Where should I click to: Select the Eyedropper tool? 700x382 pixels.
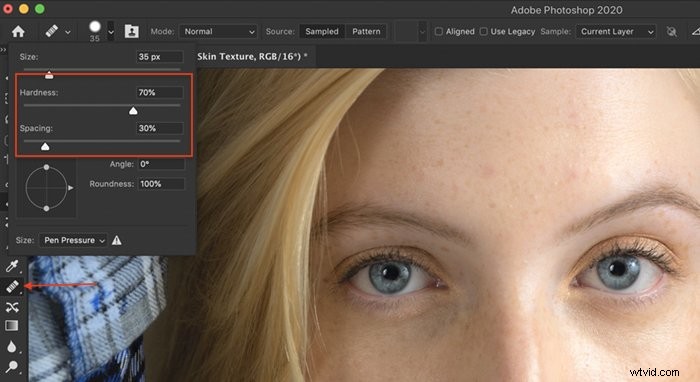[12, 266]
